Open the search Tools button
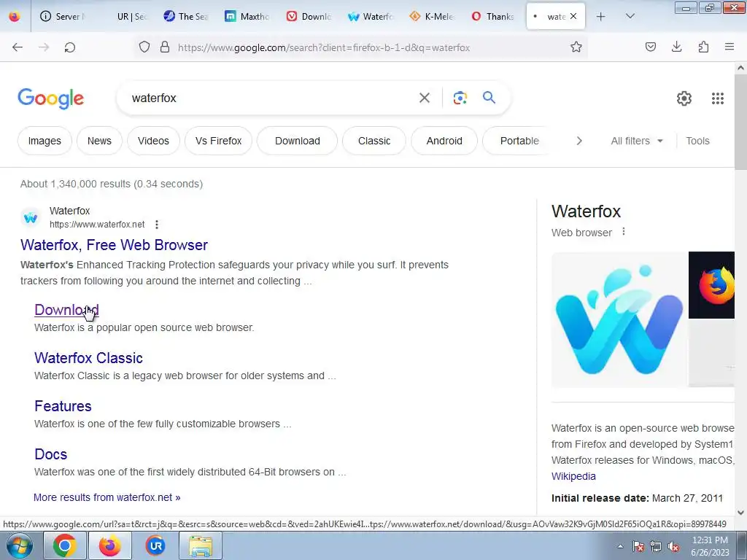 pyautogui.click(x=697, y=141)
